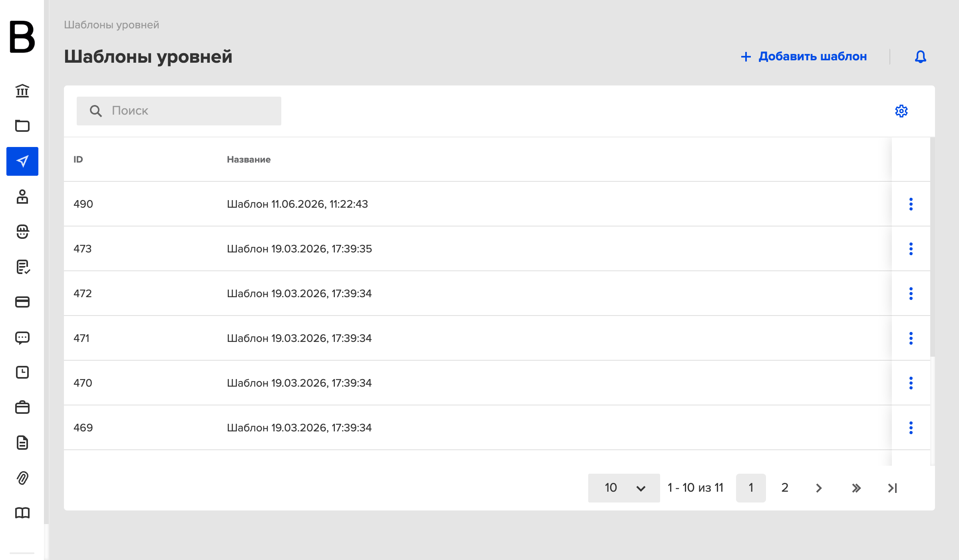
Task: Open actions menu for template 470
Action: coord(911,383)
